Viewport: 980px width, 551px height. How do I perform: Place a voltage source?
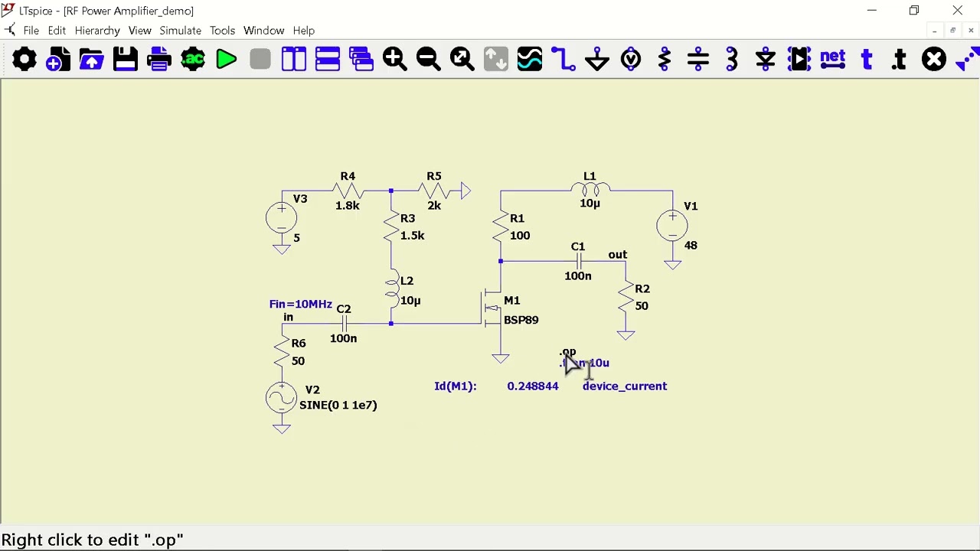(x=630, y=59)
